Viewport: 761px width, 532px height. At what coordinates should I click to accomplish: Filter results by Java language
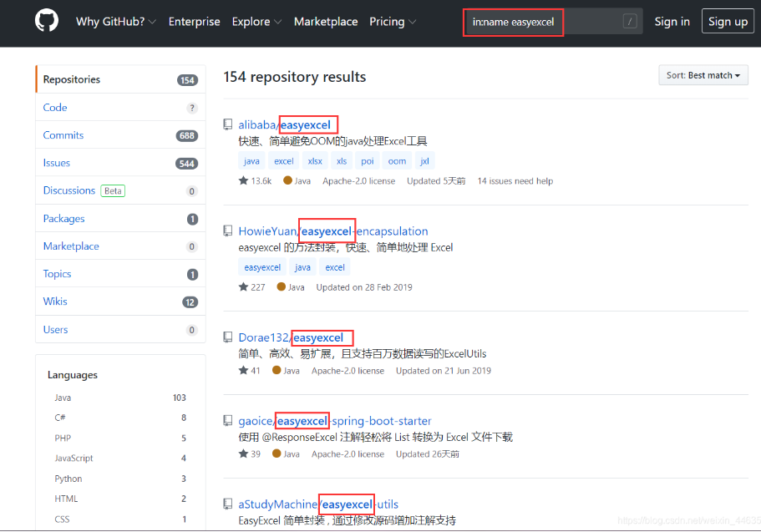[x=120, y=398]
